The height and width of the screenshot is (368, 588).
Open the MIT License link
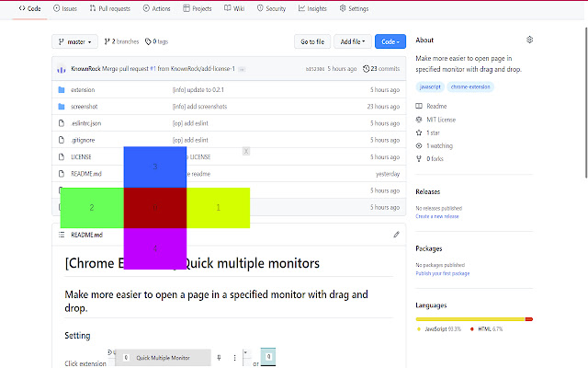pos(441,120)
